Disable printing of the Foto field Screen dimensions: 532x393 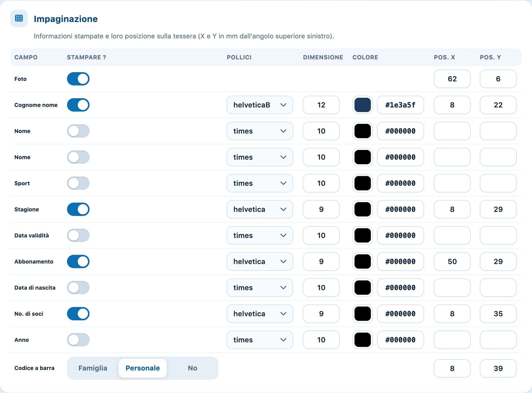pyautogui.click(x=78, y=79)
